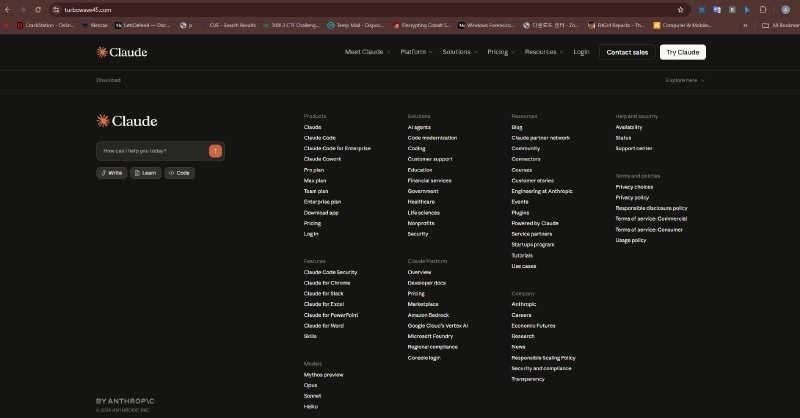The width and height of the screenshot is (800, 418).
Task: Open the CrackStation bookmark
Action: tap(45, 25)
